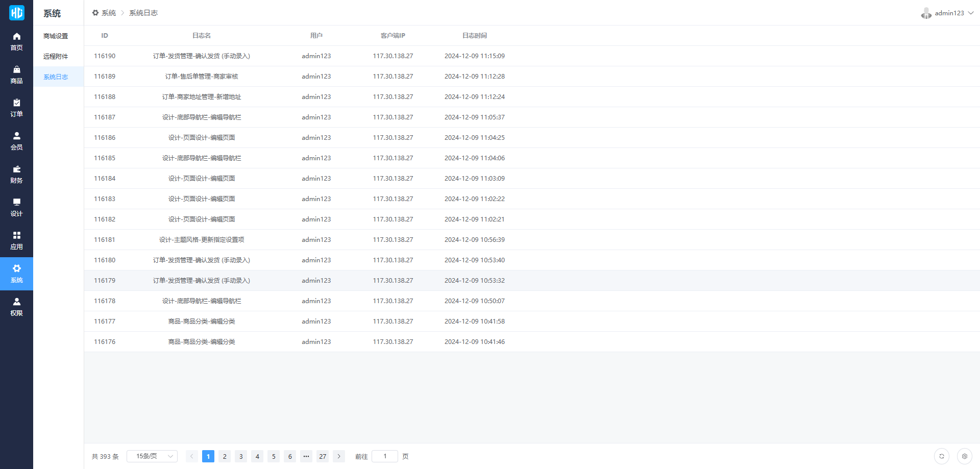The image size is (980, 469).
Task: Open the 应用 apps section
Action: tap(16, 240)
